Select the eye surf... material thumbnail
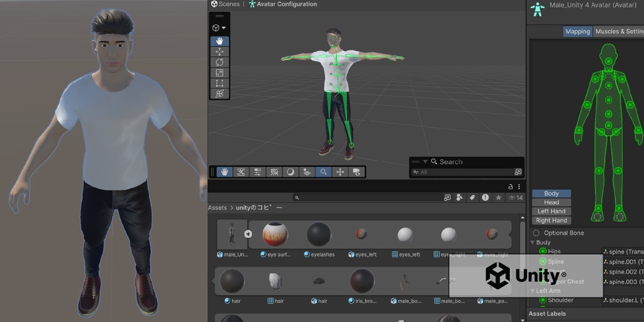Image resolution: width=644 pixels, height=322 pixels. (275, 234)
